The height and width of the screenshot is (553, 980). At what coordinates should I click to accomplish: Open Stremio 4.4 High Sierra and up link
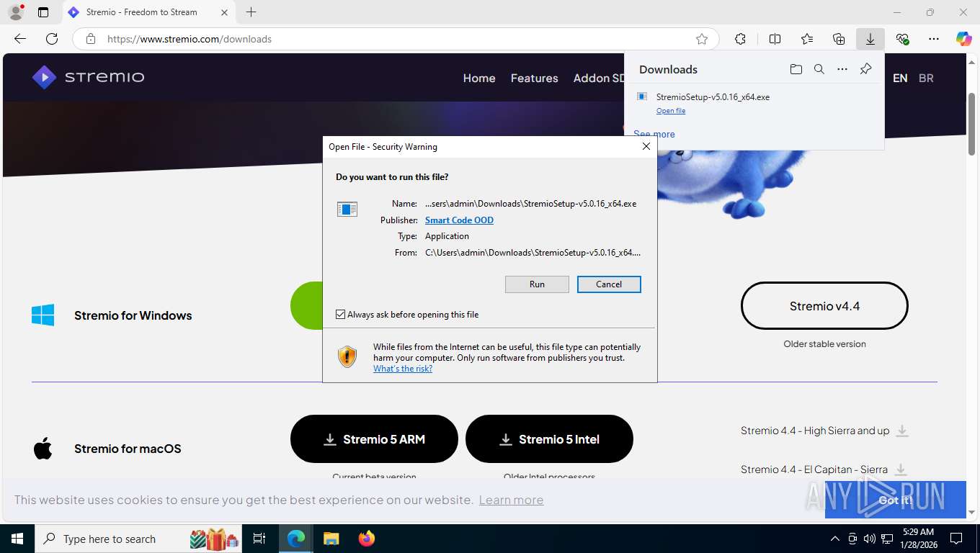(x=815, y=431)
